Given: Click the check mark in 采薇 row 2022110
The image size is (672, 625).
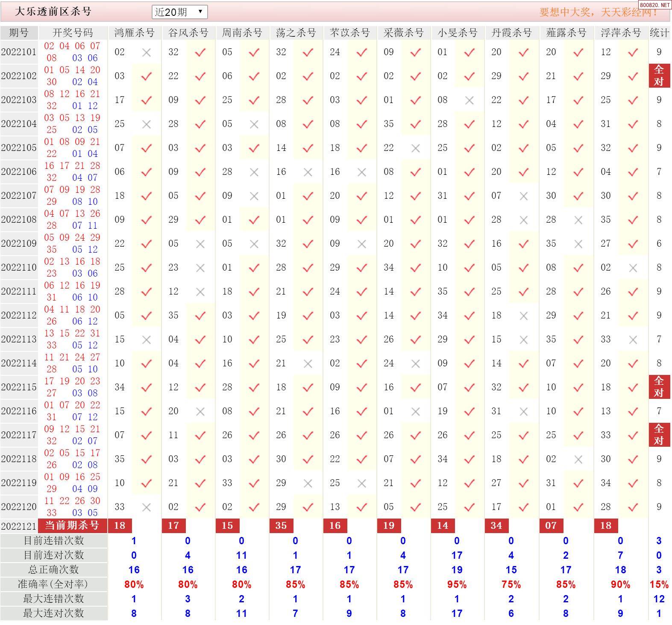Looking at the screenshot, I should pos(415,268).
